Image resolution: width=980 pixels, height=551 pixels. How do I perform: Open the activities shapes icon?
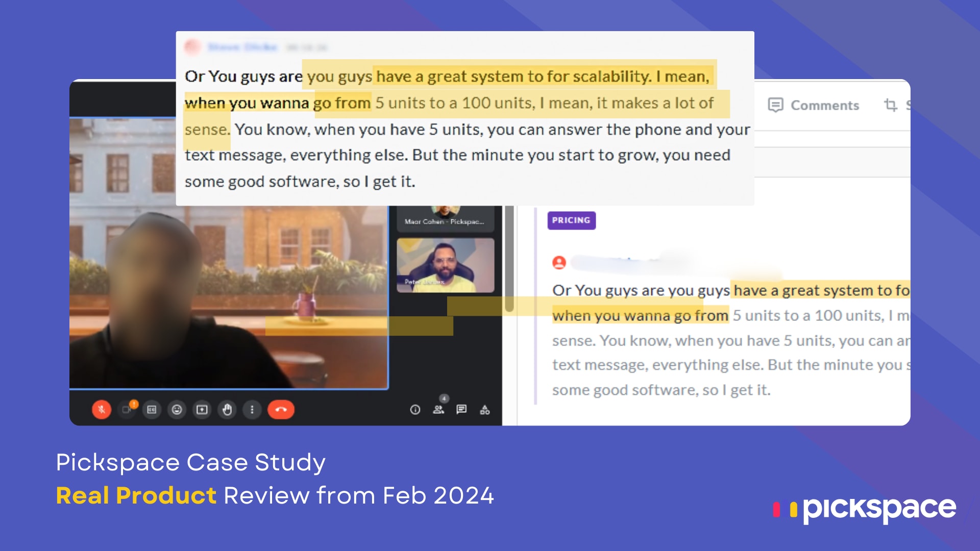485,410
